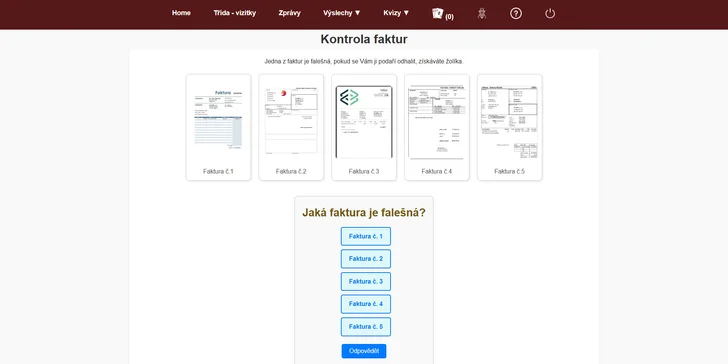Open the Faktura č.4 thumbnail
Viewport: 728px width, 364px height.
tap(437, 127)
